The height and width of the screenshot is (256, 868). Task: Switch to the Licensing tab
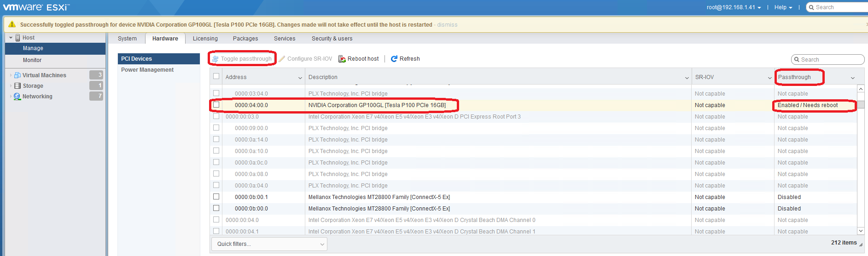[205, 39]
